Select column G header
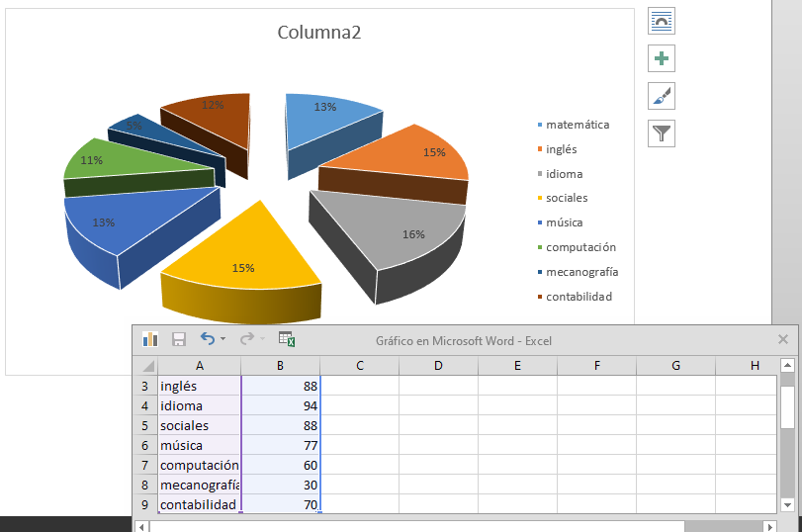 click(675, 366)
